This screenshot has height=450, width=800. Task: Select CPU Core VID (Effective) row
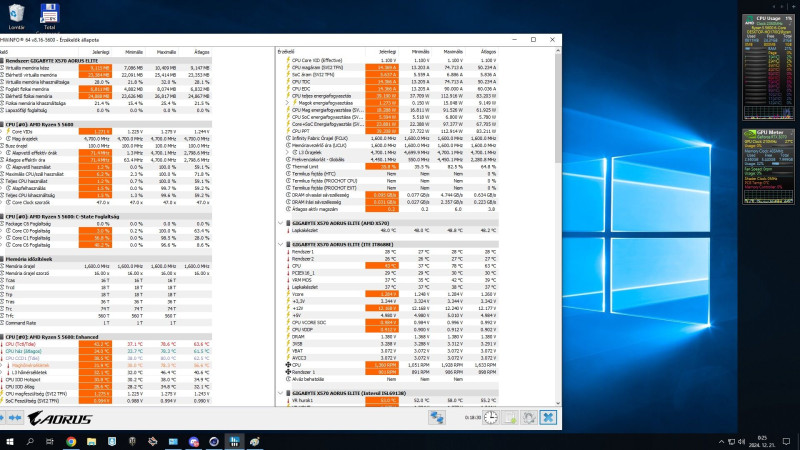(x=388, y=60)
